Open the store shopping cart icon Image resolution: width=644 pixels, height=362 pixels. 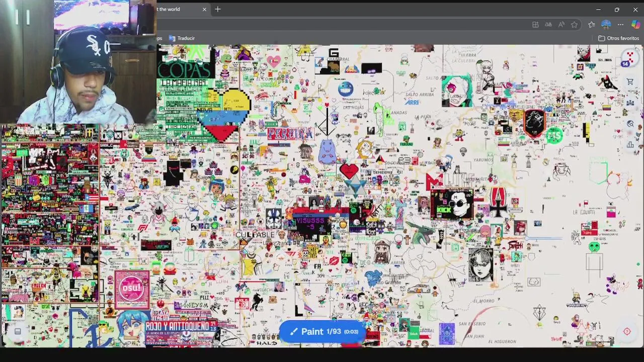[630, 82]
